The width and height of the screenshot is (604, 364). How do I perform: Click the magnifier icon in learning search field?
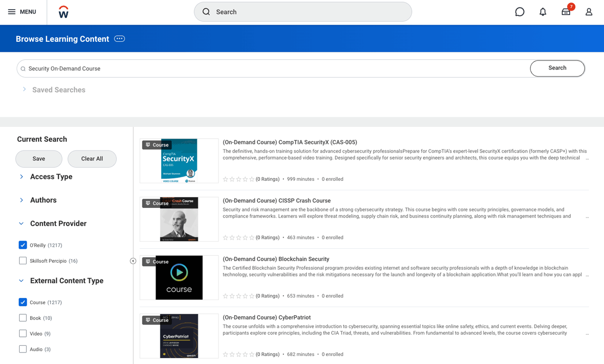point(23,68)
